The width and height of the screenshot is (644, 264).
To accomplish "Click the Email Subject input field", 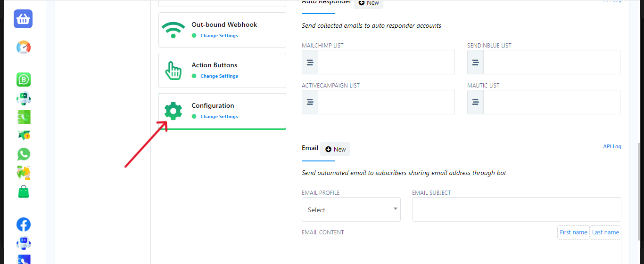I will tap(516, 209).
